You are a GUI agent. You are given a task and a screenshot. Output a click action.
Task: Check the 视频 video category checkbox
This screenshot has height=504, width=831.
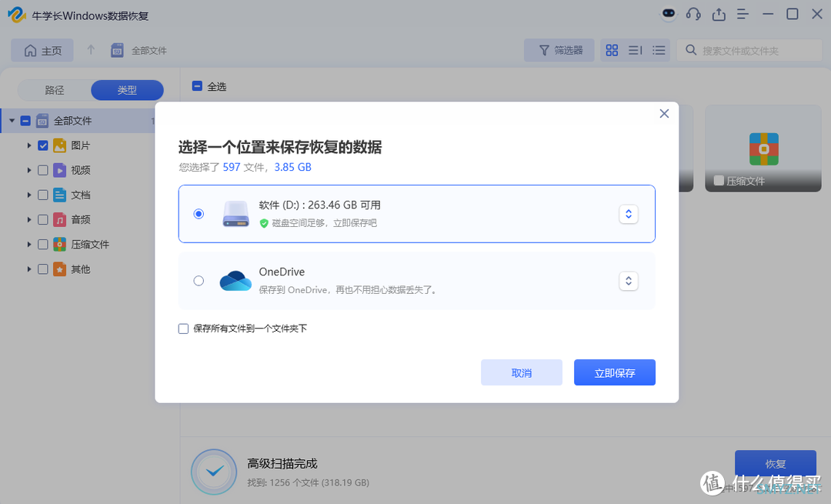pos(43,170)
